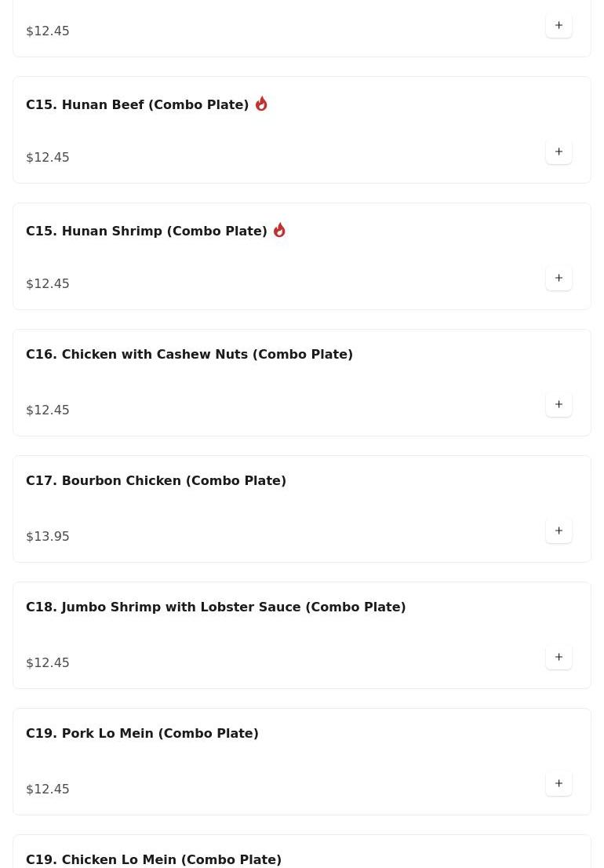604x868 pixels.
Task: Add C15 Hunan Beef combo to order
Action: (x=559, y=151)
